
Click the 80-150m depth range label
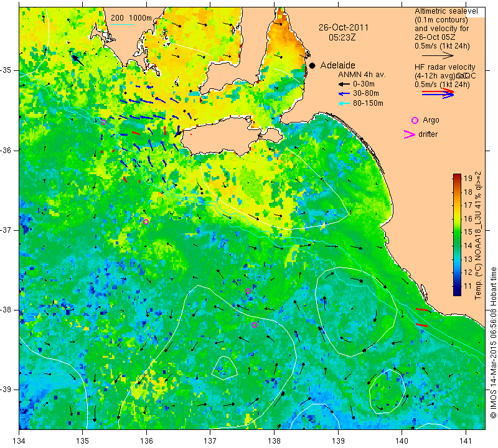tap(368, 103)
